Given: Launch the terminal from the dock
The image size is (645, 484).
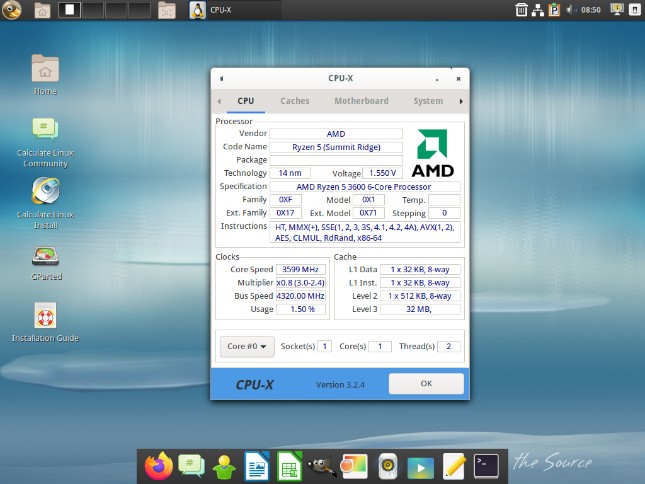Looking at the screenshot, I should click(487, 465).
